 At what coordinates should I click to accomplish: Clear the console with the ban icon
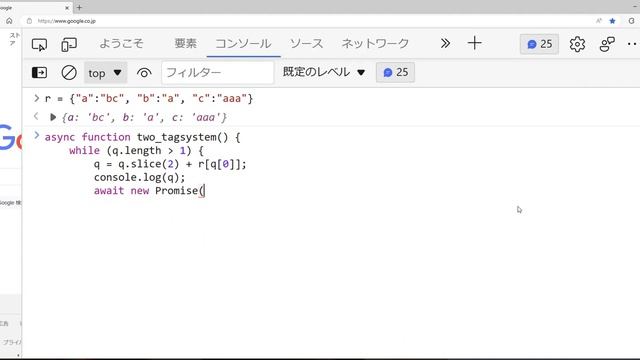click(69, 73)
